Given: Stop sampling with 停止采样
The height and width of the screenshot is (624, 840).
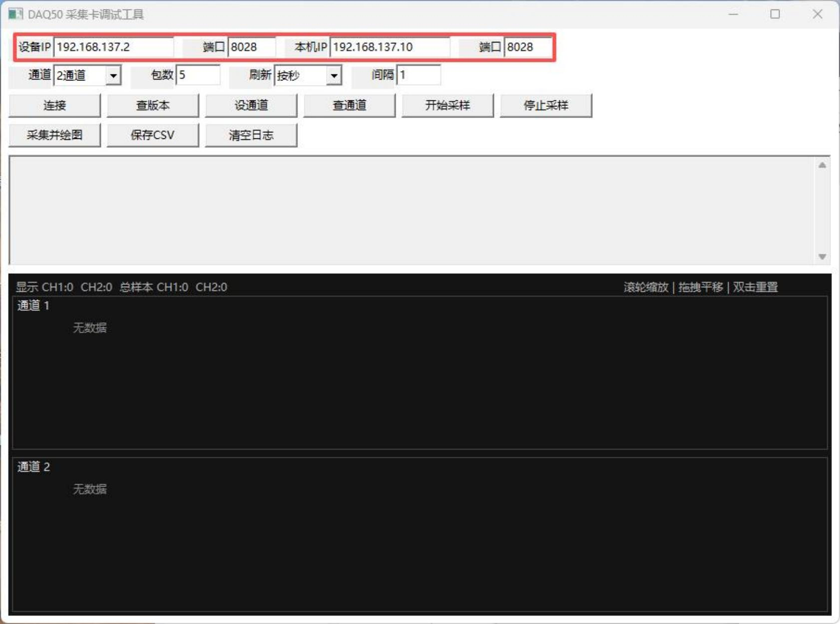Looking at the screenshot, I should (546, 105).
